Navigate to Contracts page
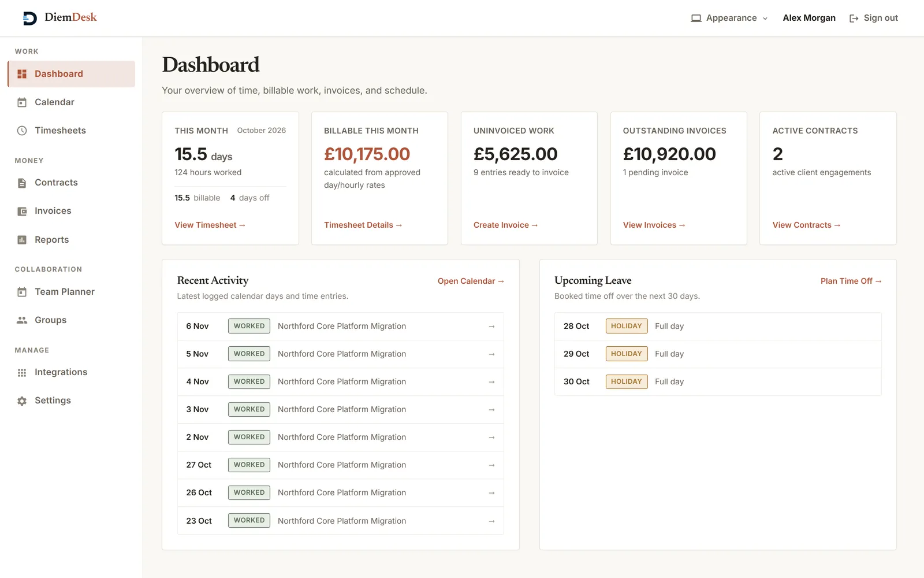Image resolution: width=924 pixels, height=578 pixels. [x=72, y=183]
